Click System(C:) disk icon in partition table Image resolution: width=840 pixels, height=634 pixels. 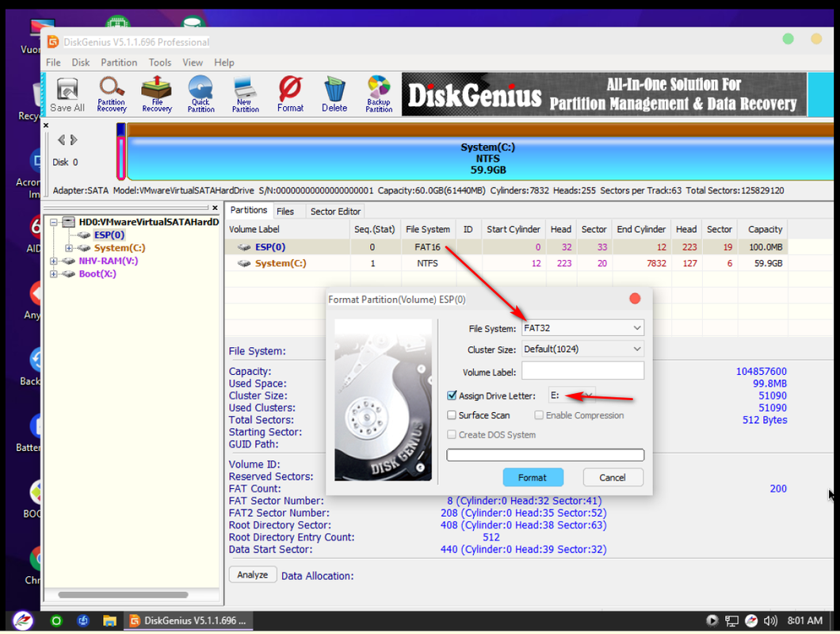(x=244, y=263)
